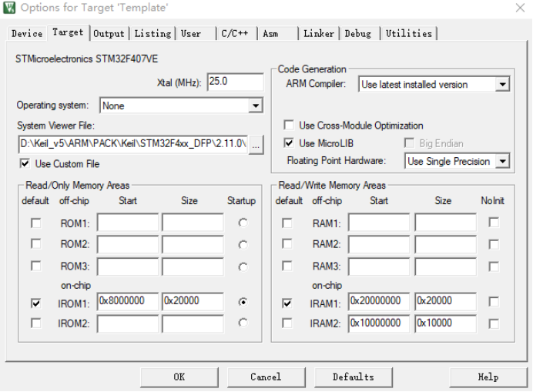Close the Options for Target dialog
Screen dimensions: 533x392
pos(520,8)
